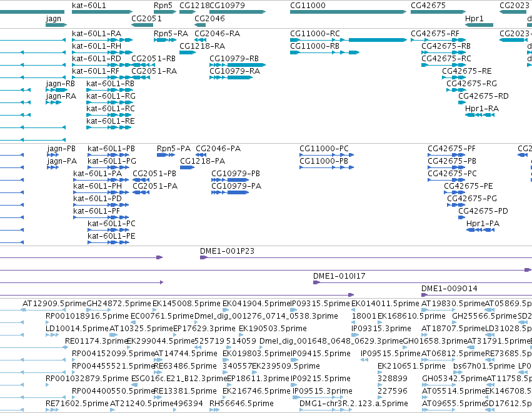Click the Rpn5-RA transcript label
The height and width of the screenshot is (413, 532).
point(171,34)
